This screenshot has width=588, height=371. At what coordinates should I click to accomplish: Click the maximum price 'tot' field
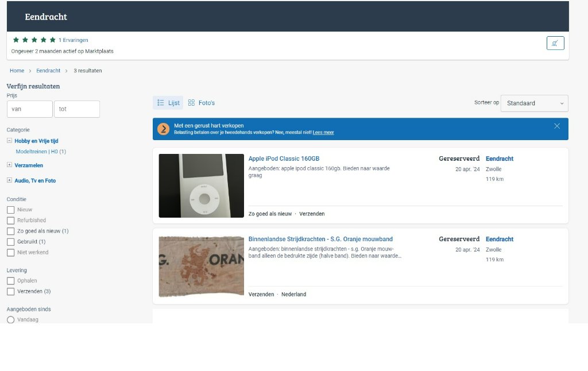77,109
